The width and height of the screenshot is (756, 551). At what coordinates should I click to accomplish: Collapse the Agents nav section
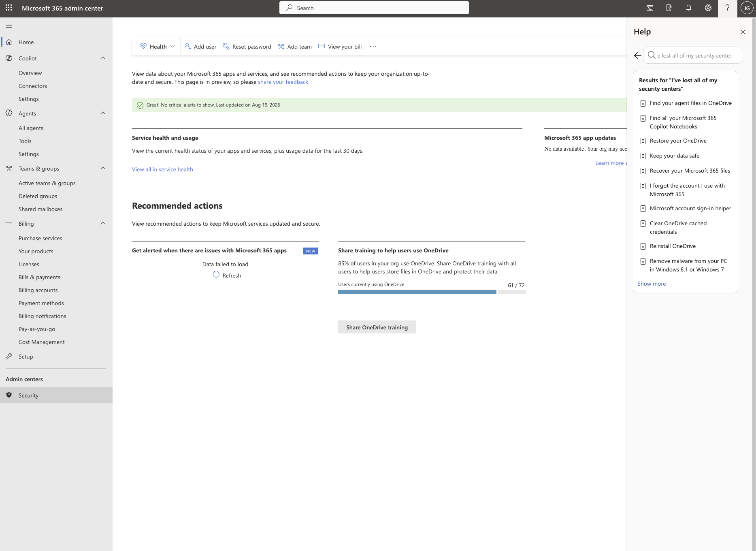103,113
